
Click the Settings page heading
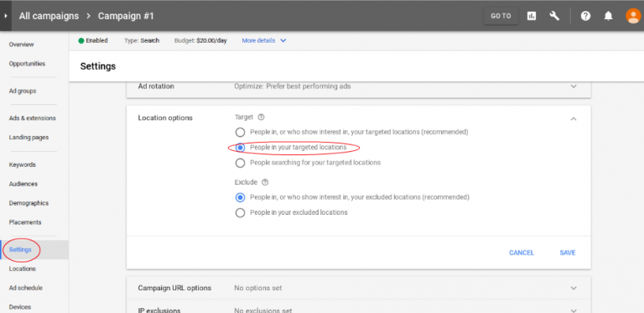[98, 66]
